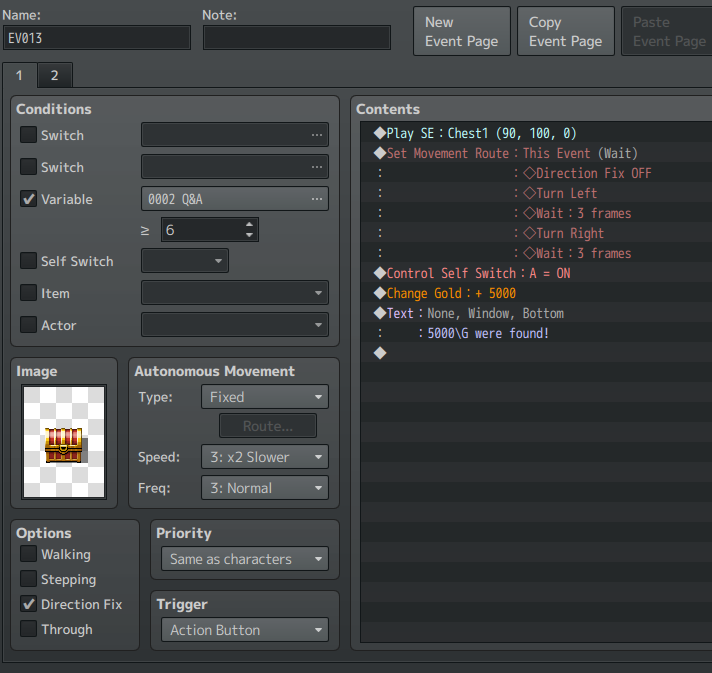Click the Copy Event Page button

(x=566, y=31)
